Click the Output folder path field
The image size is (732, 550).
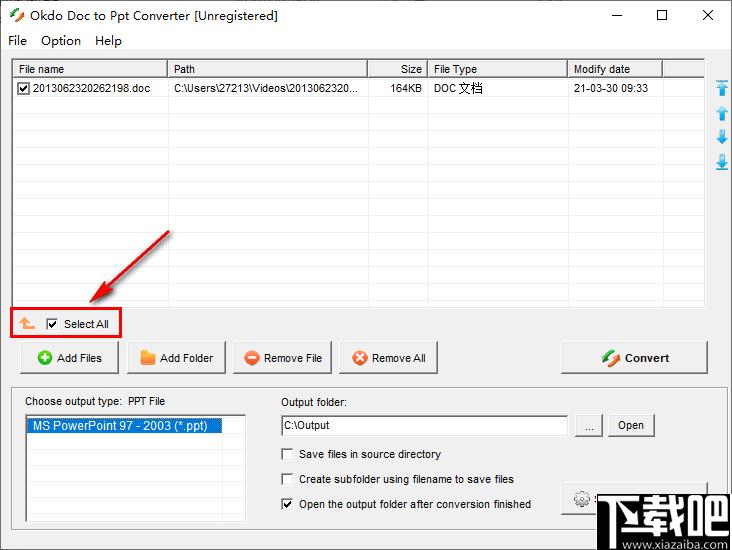pos(425,425)
